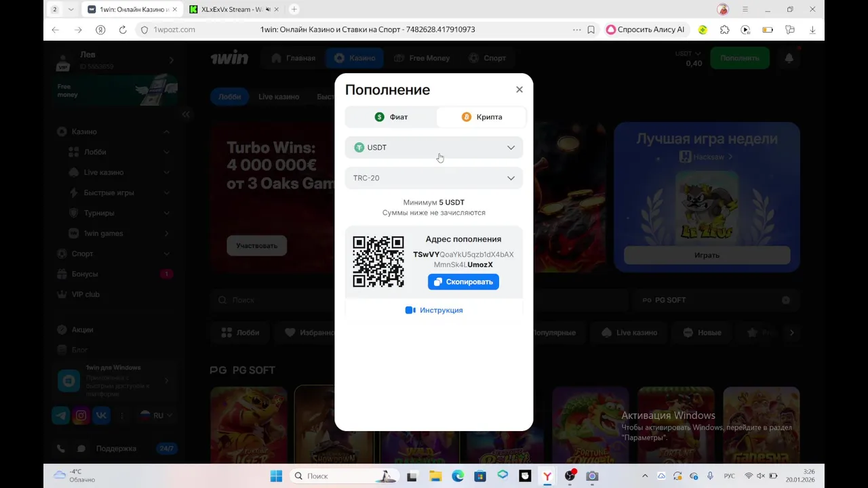This screenshot has height=488, width=868.
Task: Click the Участвовать banner button
Action: 257,245
